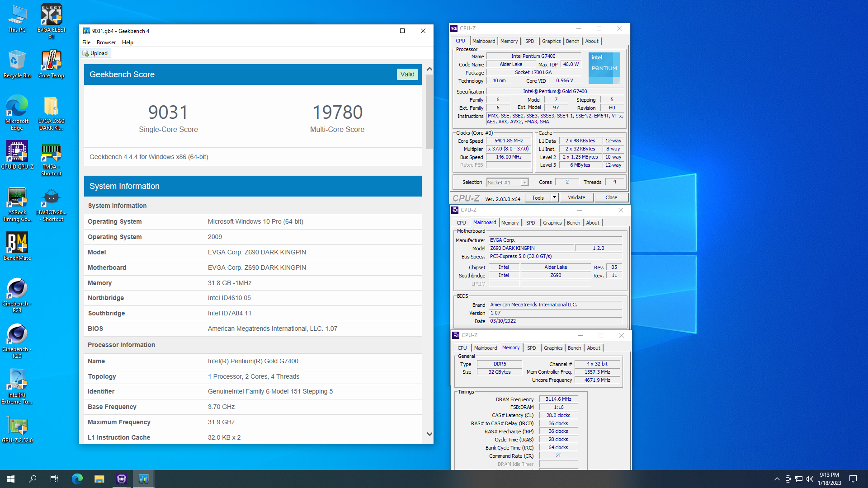Click the BIOS version 1.07 field
Image resolution: width=868 pixels, height=488 pixels.
click(556, 313)
